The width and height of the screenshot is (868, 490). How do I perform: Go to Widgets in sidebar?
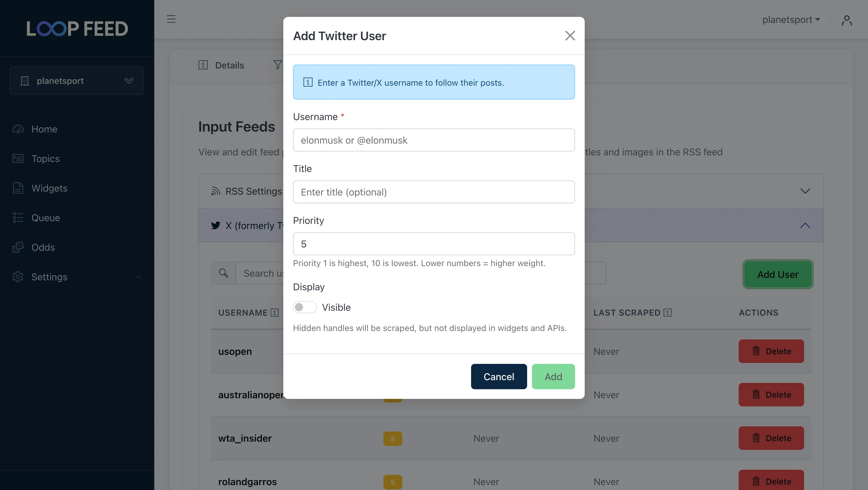pyautogui.click(x=49, y=188)
